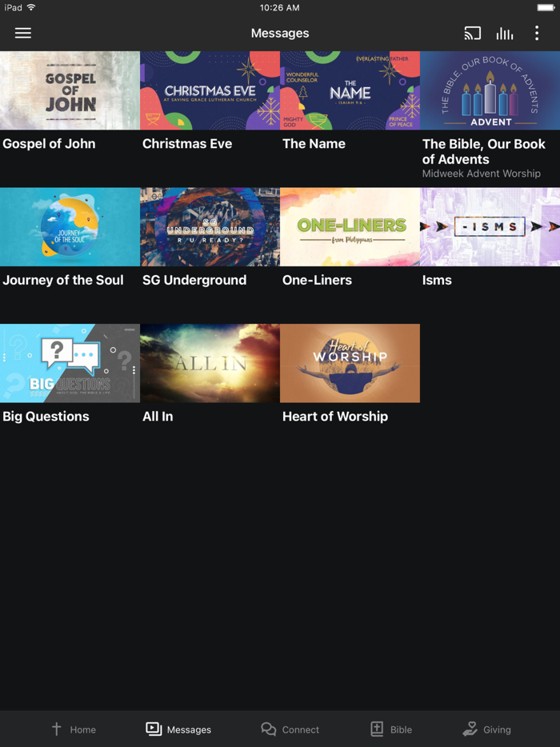This screenshot has width=560, height=747.
Task: Open the Journey of the Soul thumbnail
Action: click(70, 227)
